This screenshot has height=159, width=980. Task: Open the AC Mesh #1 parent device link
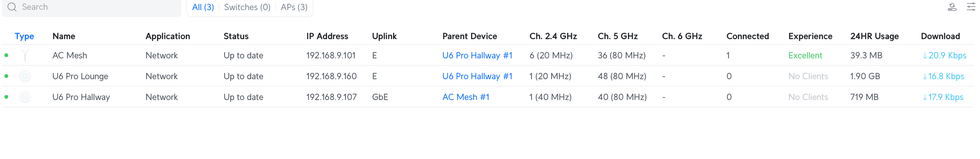466,97
